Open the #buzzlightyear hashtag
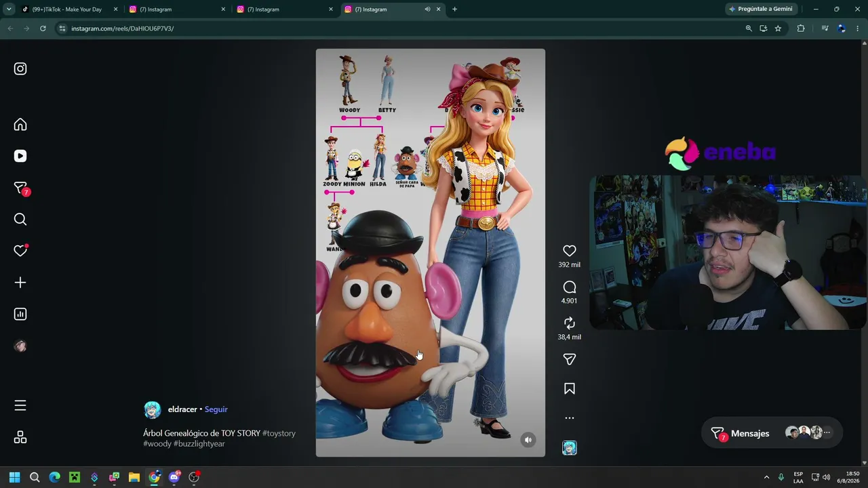This screenshot has width=868, height=488. click(x=199, y=443)
